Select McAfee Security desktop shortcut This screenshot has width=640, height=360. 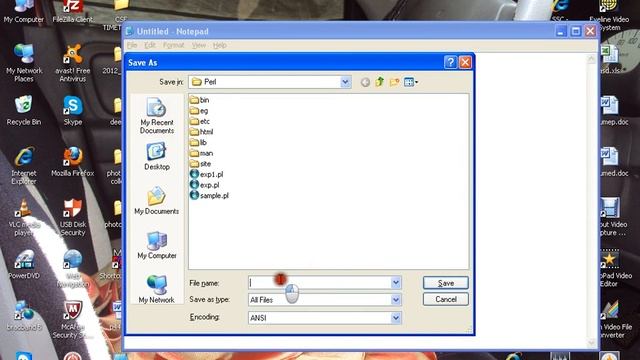(73, 320)
